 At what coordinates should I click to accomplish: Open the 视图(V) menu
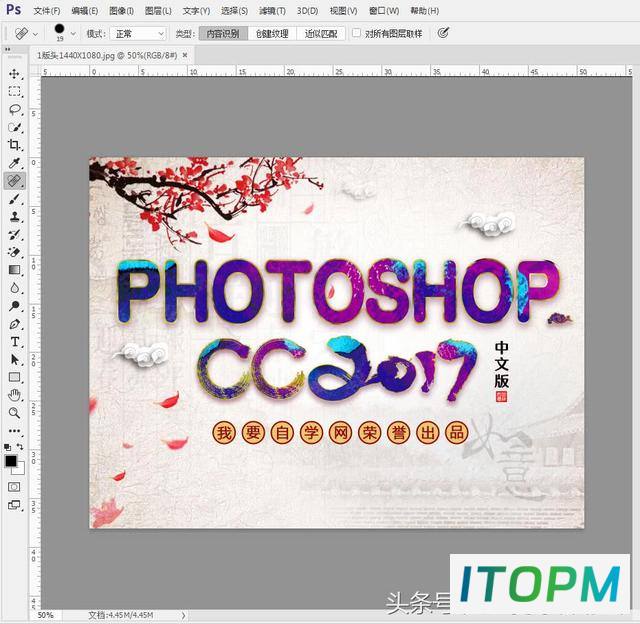pos(343,11)
